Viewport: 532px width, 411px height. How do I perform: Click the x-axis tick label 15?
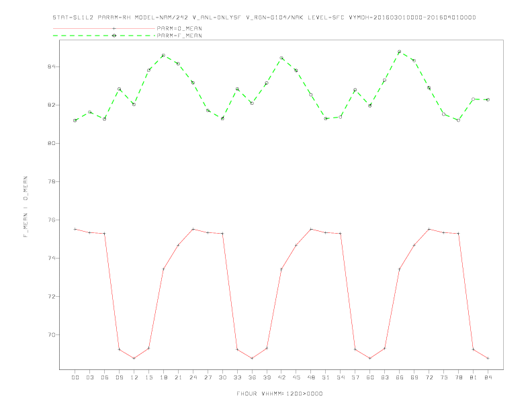pos(148,377)
